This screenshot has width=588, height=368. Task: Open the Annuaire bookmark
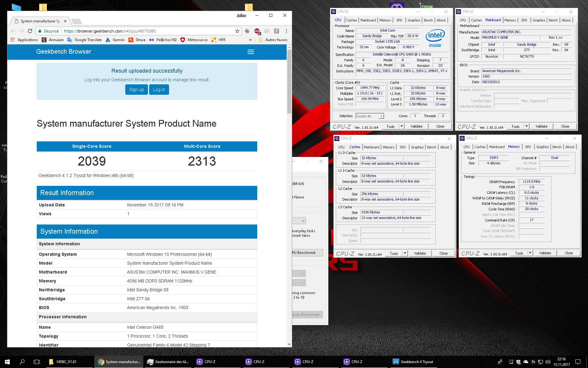coord(53,40)
